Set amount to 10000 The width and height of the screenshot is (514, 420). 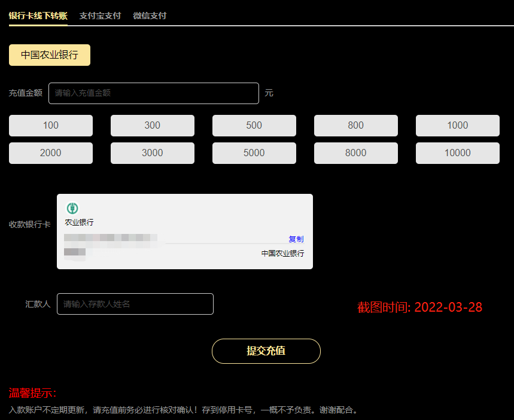tap(458, 153)
